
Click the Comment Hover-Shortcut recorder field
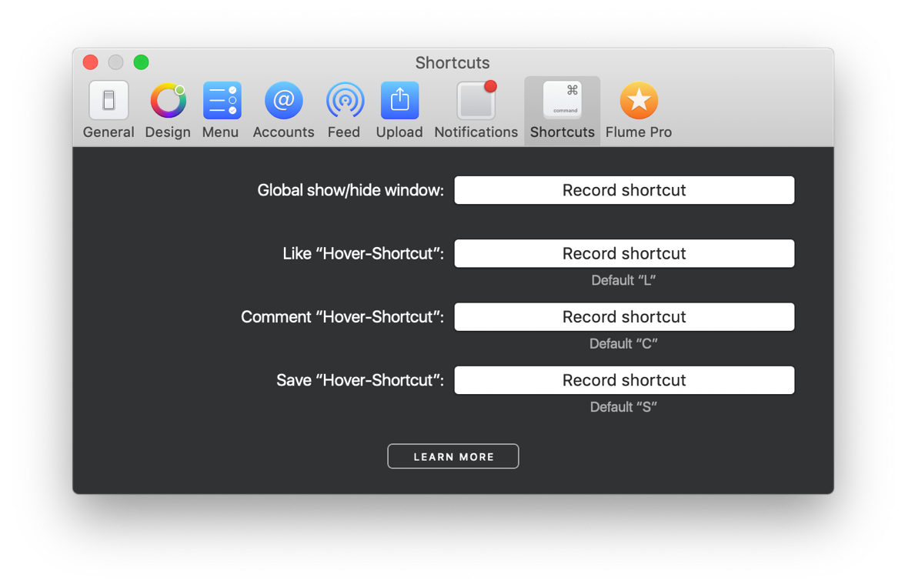coord(624,317)
